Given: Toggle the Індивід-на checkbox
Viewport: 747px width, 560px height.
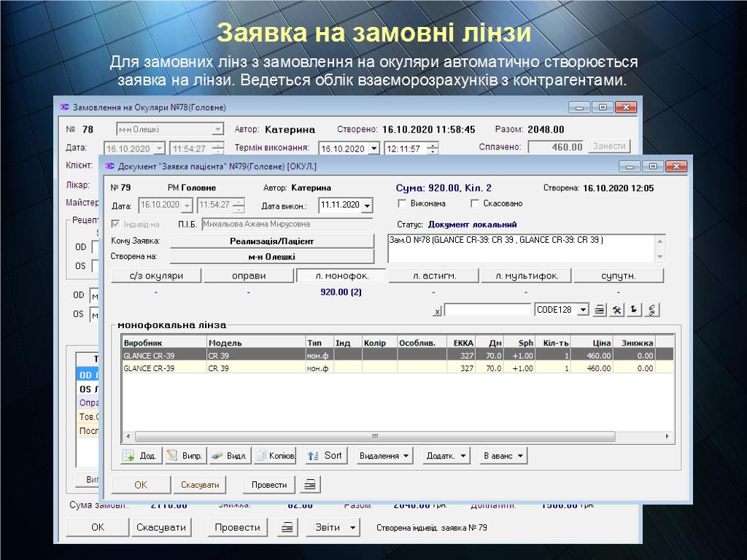Looking at the screenshot, I should tap(116, 225).
